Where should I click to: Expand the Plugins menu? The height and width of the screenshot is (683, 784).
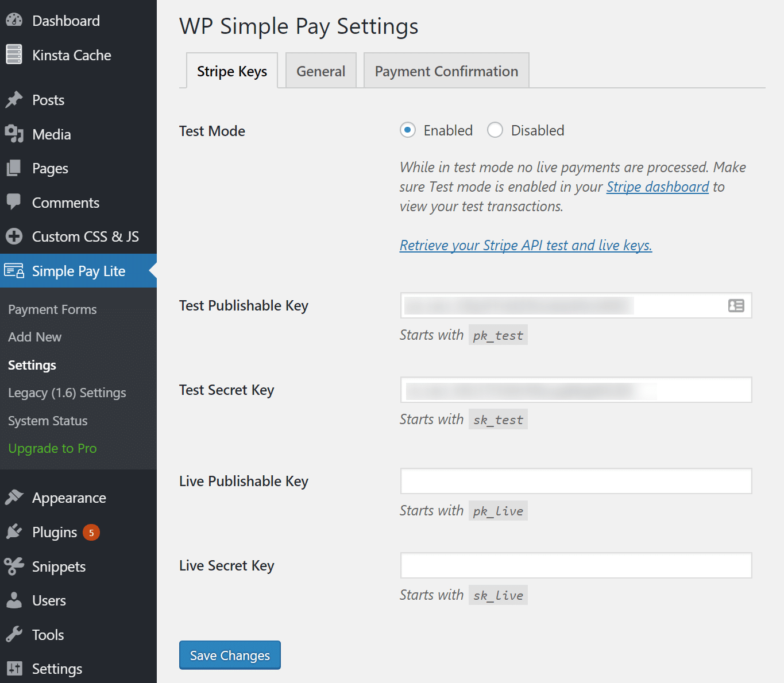pyautogui.click(x=55, y=531)
